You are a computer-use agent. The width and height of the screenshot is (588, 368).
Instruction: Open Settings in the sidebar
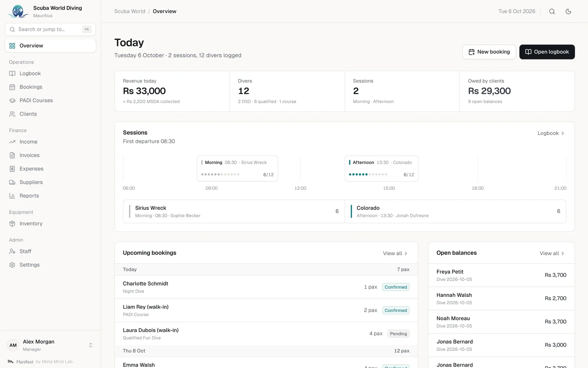pos(50,265)
